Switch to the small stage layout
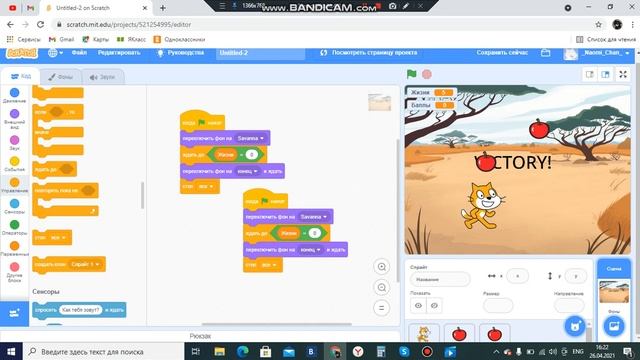640x360 pixels. point(590,74)
